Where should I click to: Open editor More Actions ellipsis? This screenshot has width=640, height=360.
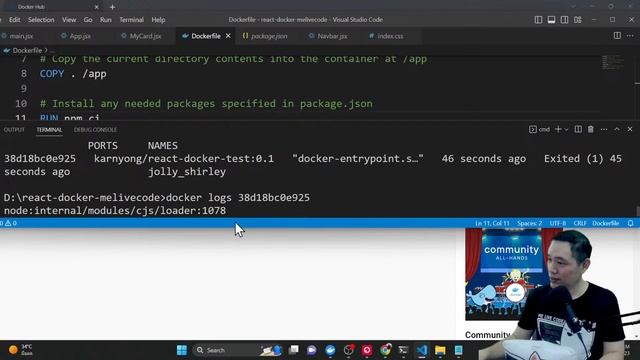(x=630, y=36)
